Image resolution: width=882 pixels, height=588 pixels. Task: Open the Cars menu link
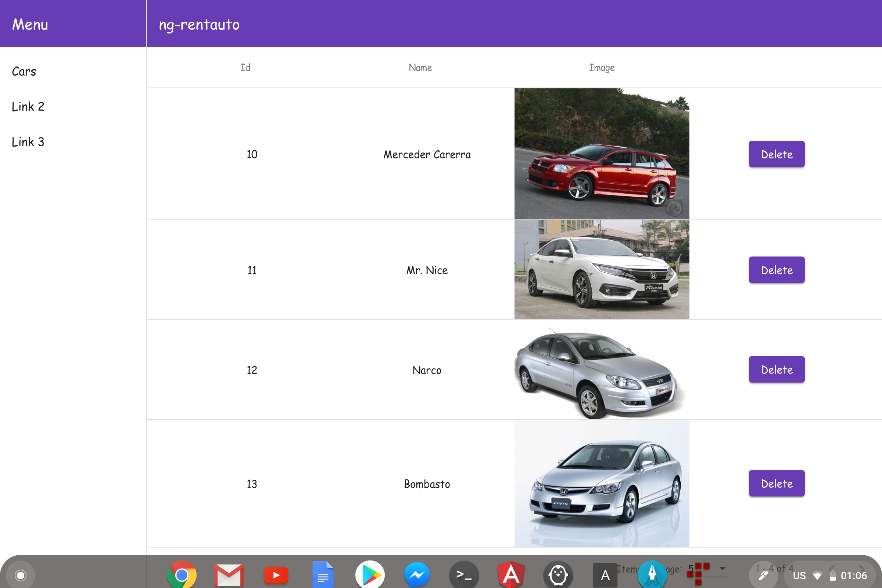tap(24, 71)
